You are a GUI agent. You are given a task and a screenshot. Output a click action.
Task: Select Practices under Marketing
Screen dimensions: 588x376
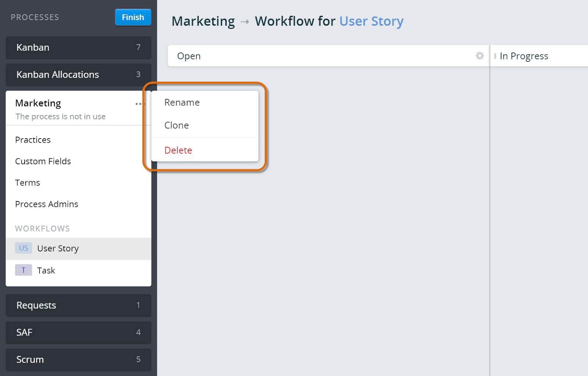[x=33, y=140]
